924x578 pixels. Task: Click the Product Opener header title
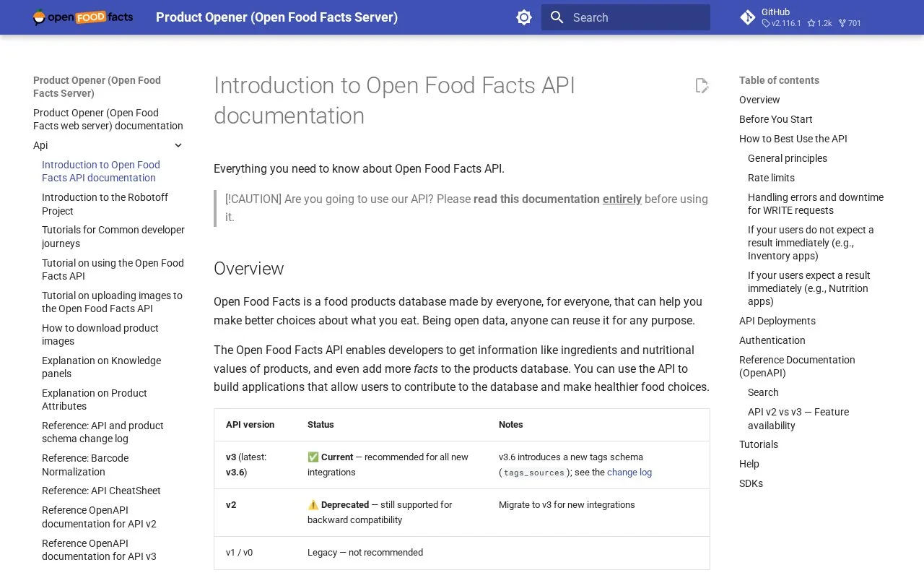click(276, 17)
